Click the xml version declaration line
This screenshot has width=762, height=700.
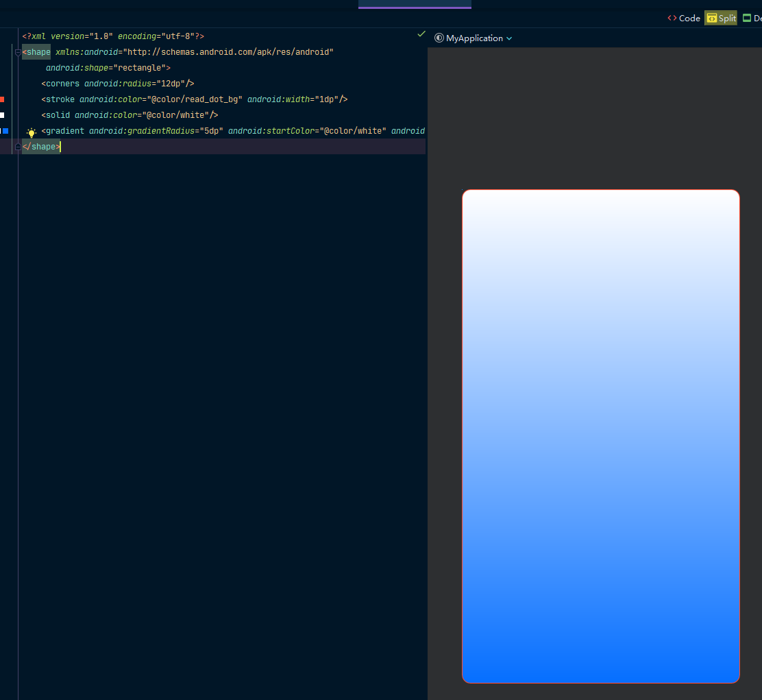tap(113, 36)
